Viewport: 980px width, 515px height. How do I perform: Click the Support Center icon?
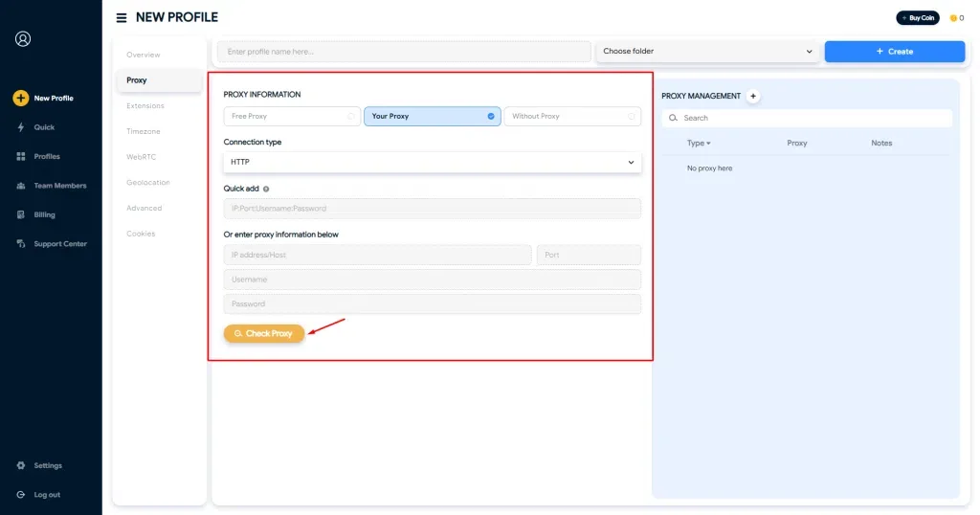(21, 244)
